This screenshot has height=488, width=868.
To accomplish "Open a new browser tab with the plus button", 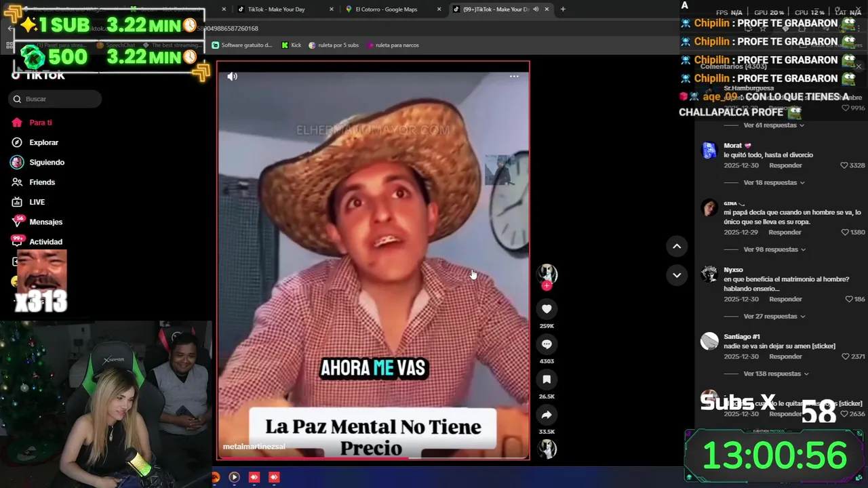I will (563, 9).
